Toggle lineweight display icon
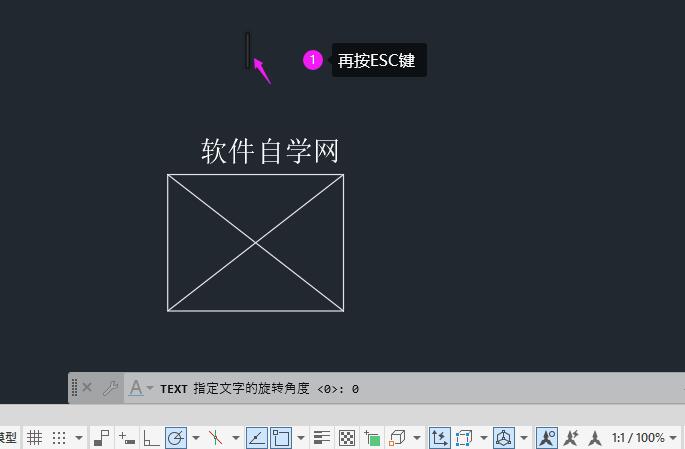 pyautogui.click(x=322, y=437)
